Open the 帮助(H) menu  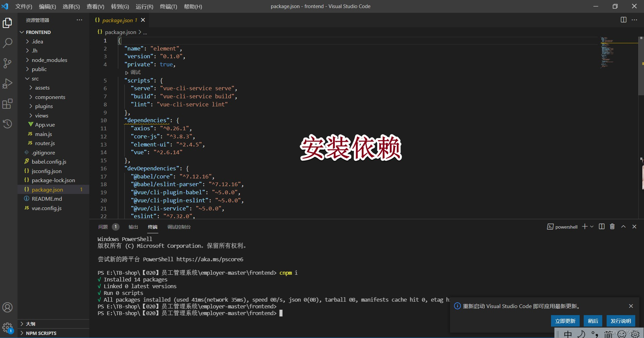point(193,6)
